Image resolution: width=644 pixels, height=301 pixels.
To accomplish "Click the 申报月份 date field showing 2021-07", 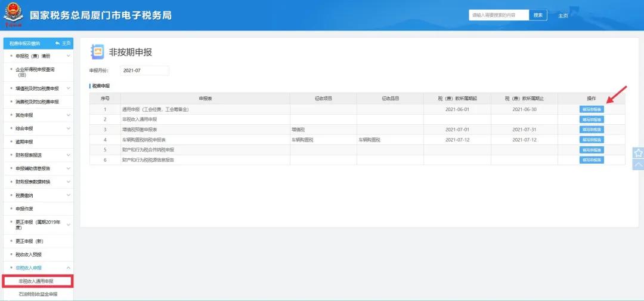I will (145, 70).
